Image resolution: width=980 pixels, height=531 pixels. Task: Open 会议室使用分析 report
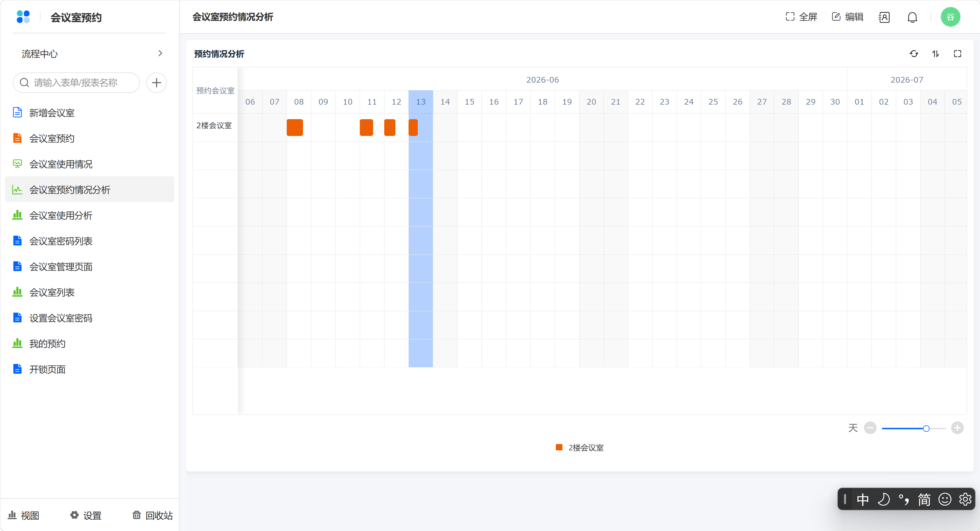tap(90, 215)
